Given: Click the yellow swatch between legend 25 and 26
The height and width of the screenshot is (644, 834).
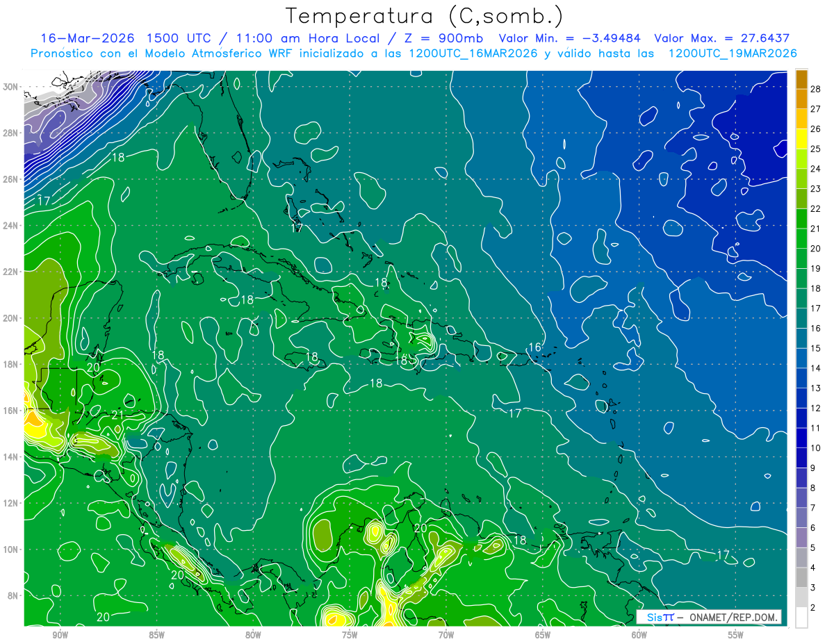Looking at the screenshot, I should coord(801,139).
